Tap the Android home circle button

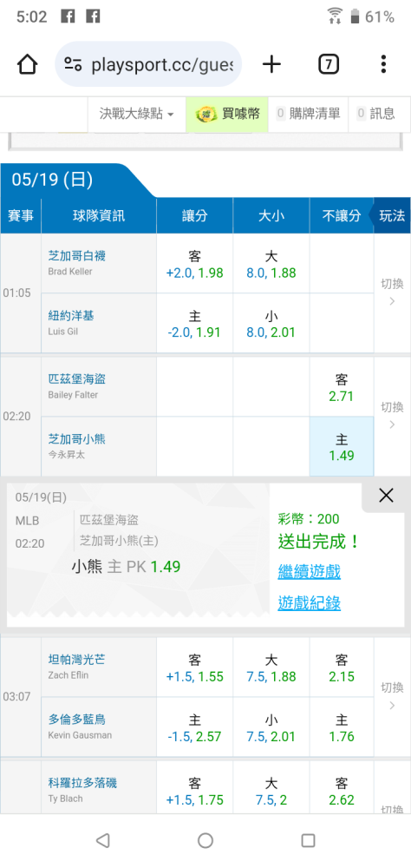tap(205, 841)
